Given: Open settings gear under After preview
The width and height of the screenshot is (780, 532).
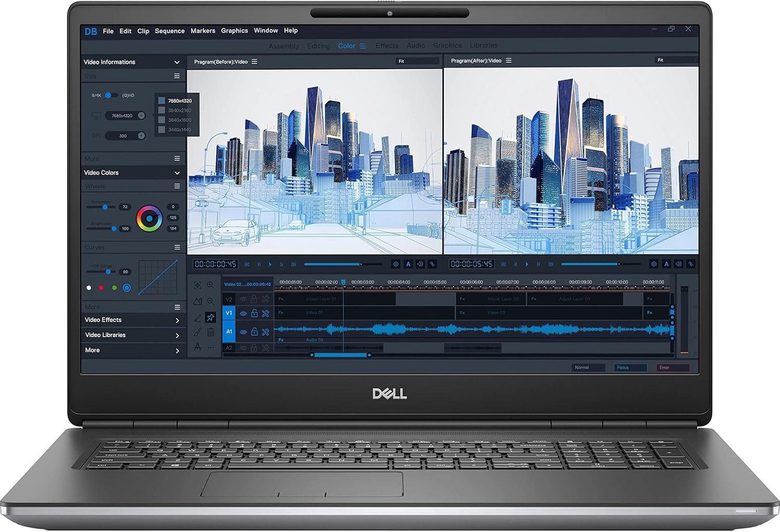Looking at the screenshot, I should (654, 264).
